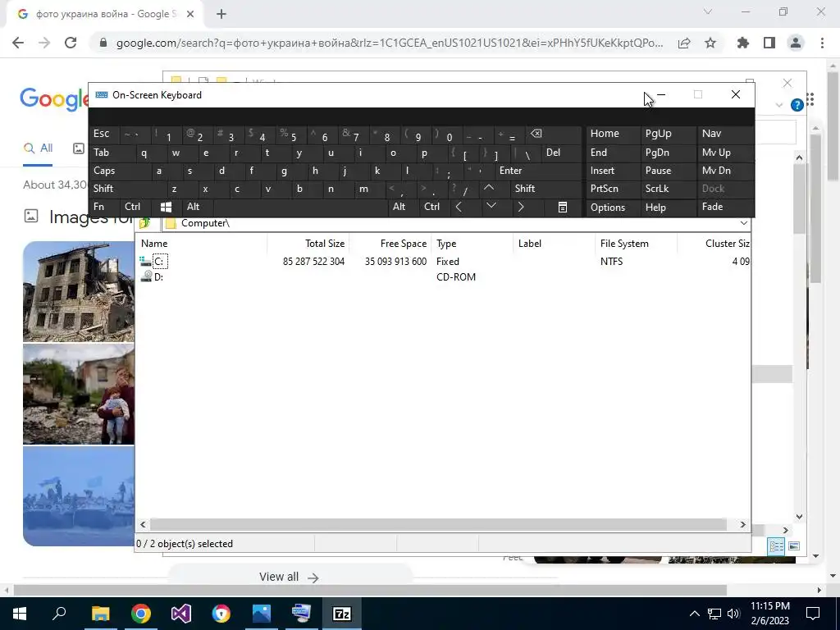Select the All tab in Google search
Screen dimensions: 840x630
(x=38, y=148)
